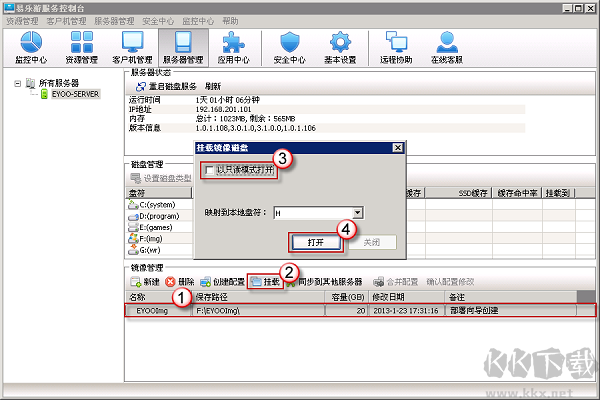The height and width of the screenshot is (400, 600).
Task: Select 服务器管理 toolbar icon
Action: [x=183, y=48]
